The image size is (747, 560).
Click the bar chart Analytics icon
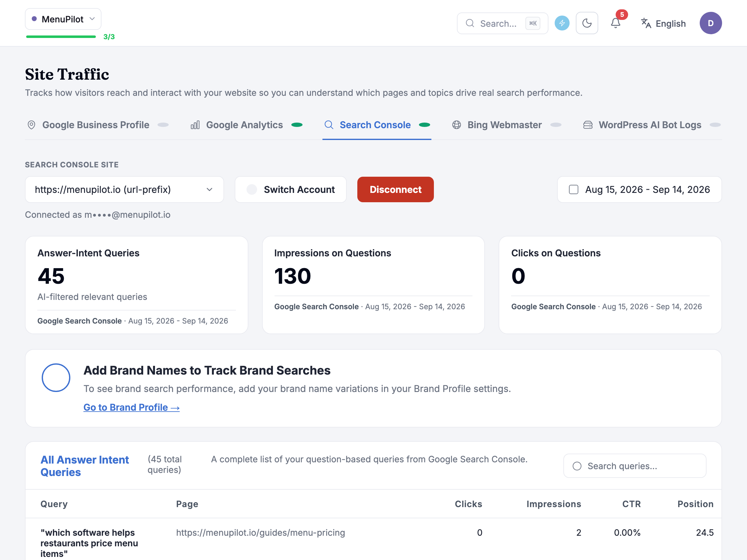click(195, 125)
